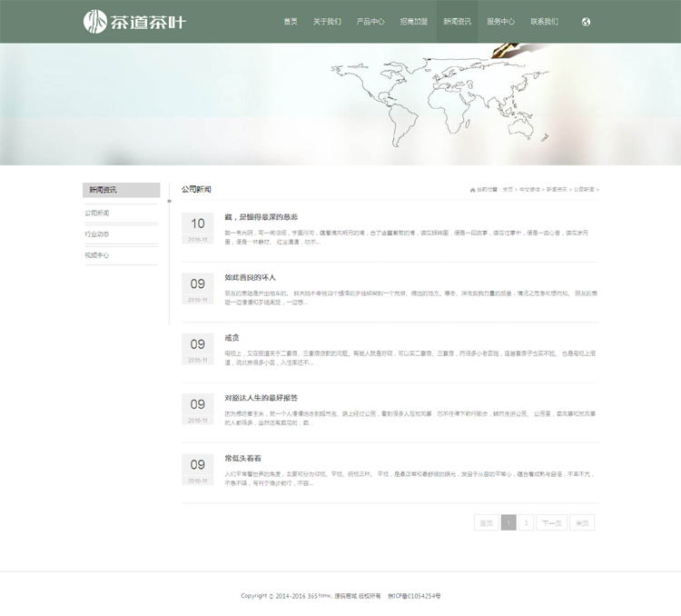Viewport: 681px width, 616px height.
Task: Click the 首页 pagination button
Action: click(x=487, y=523)
